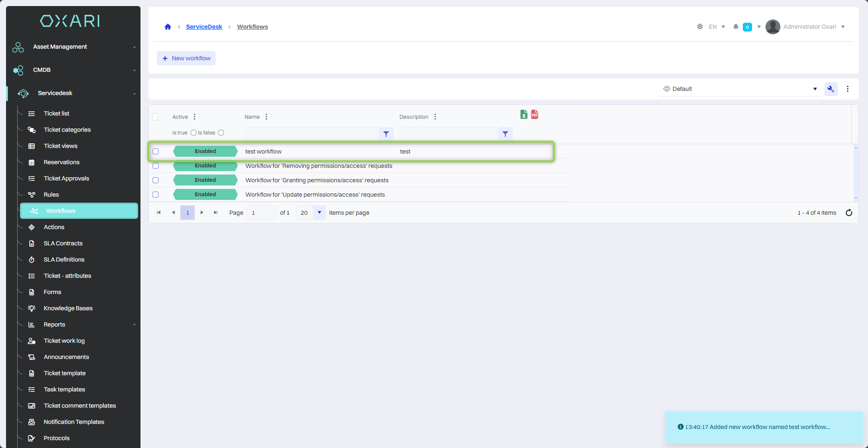Open the settings gear in header
This screenshot has width=868, height=448.
tap(700, 27)
